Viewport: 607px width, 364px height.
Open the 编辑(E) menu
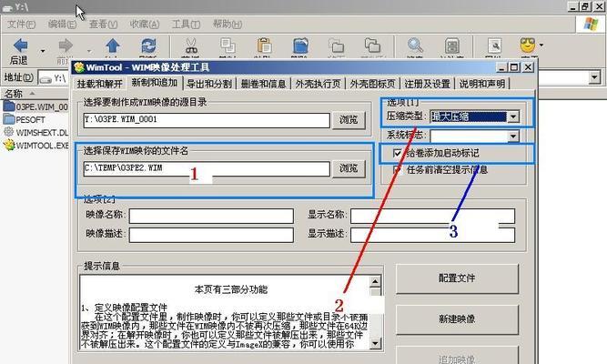tap(62, 25)
